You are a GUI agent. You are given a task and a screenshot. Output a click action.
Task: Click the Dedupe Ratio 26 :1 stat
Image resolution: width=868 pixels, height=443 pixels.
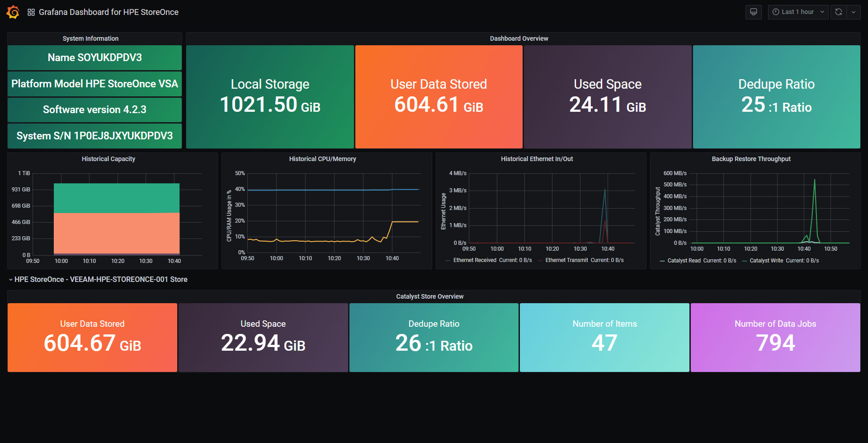tap(434, 338)
